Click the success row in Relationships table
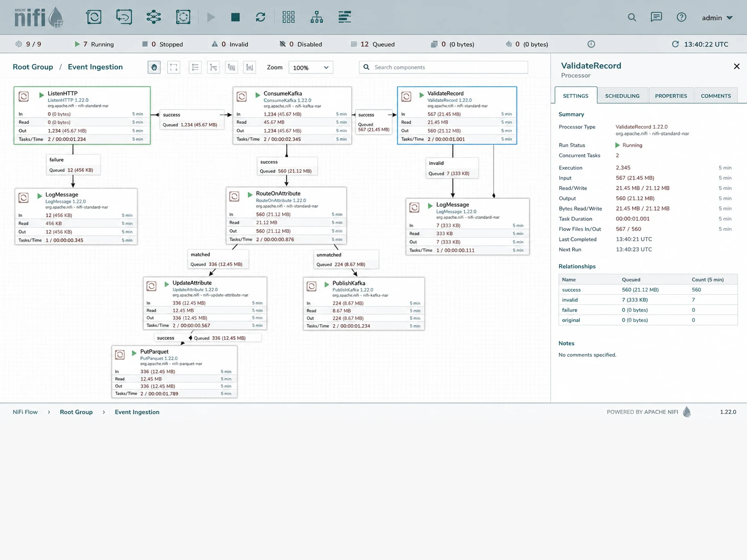Screen dimensions: 747x560 [x=648, y=290]
